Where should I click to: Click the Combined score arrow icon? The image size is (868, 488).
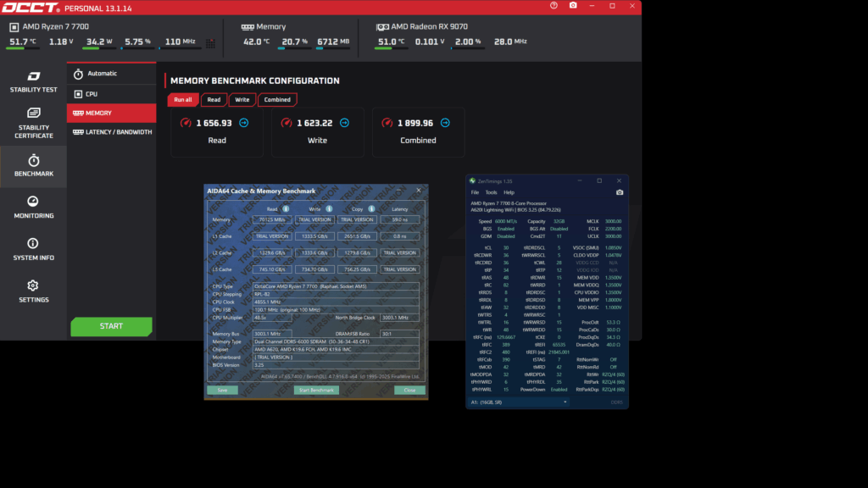pos(445,123)
